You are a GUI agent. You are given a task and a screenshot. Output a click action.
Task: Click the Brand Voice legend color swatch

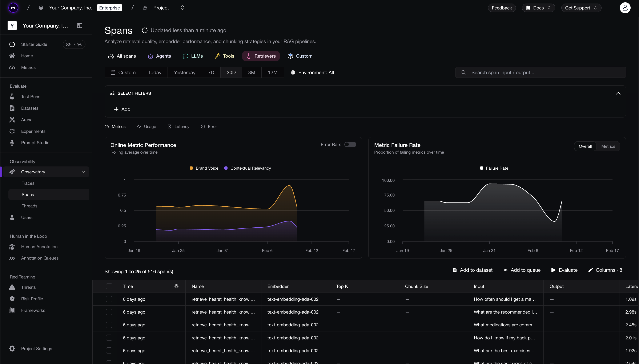[x=191, y=168]
